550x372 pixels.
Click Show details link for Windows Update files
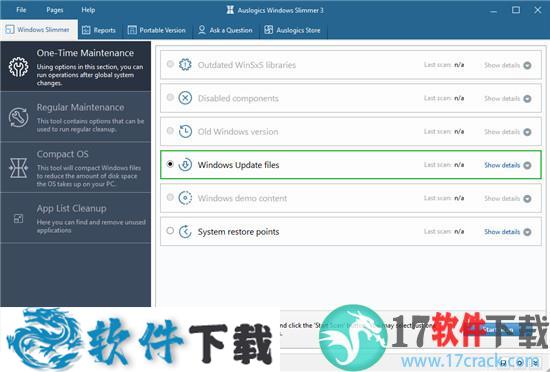click(502, 165)
